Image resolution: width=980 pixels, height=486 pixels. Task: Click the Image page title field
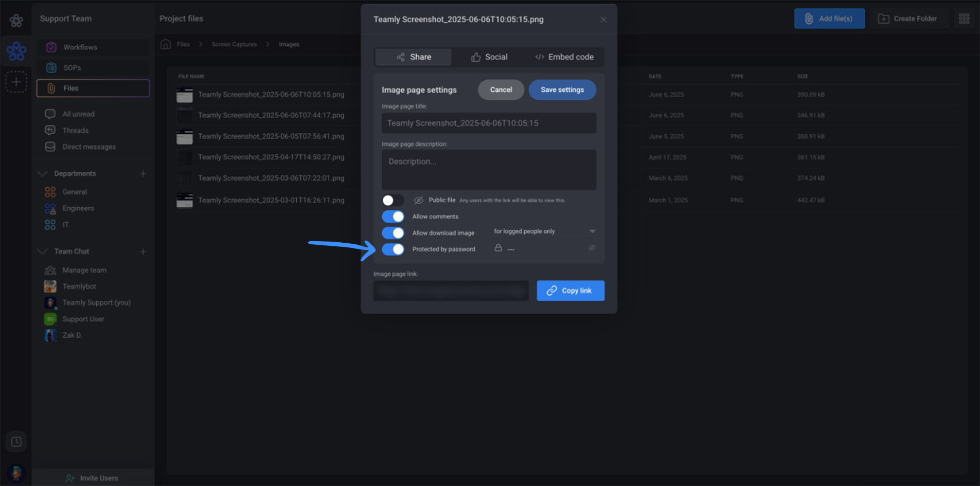pyautogui.click(x=489, y=123)
